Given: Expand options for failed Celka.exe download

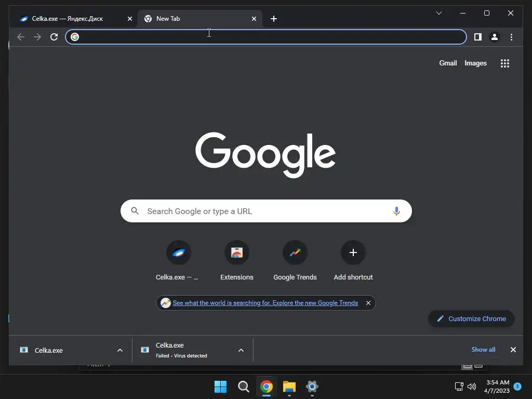Looking at the screenshot, I should [241, 350].
